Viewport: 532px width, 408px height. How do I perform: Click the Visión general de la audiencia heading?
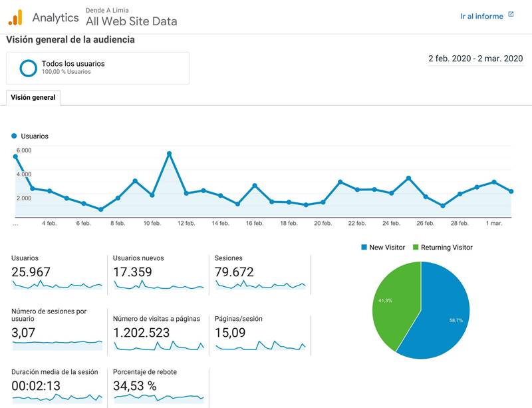70,40
